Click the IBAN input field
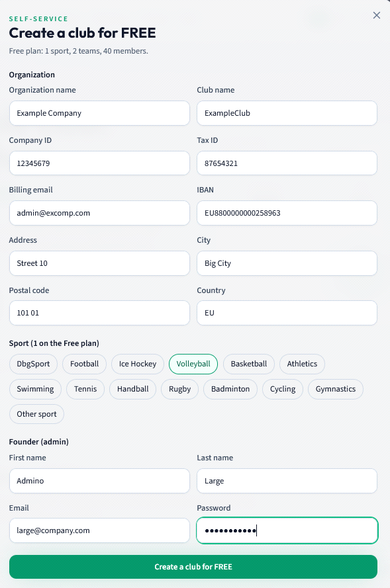The width and height of the screenshot is (390, 588). [287, 213]
